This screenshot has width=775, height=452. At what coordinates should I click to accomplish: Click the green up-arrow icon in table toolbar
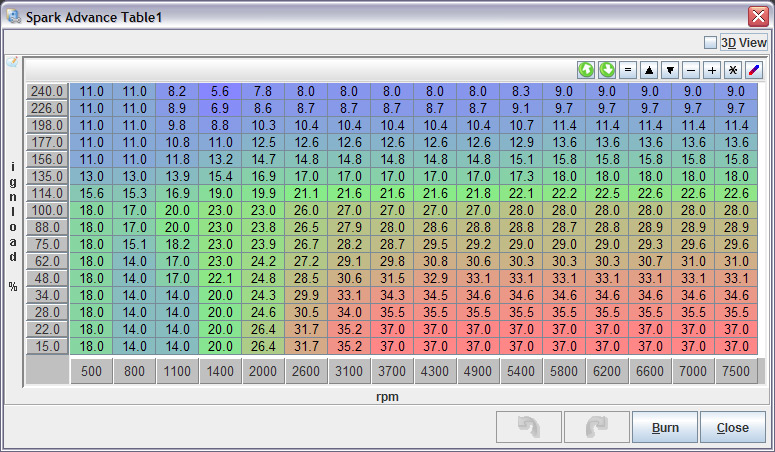pyautogui.click(x=586, y=70)
